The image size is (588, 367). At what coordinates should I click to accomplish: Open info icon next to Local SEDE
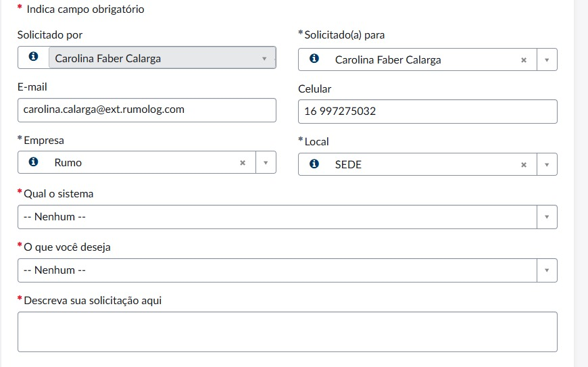(314, 164)
